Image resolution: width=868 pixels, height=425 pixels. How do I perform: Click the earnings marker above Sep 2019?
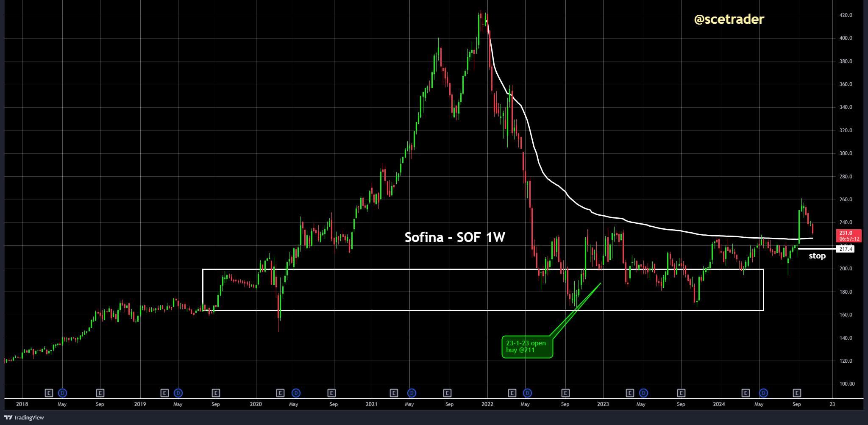tap(216, 393)
